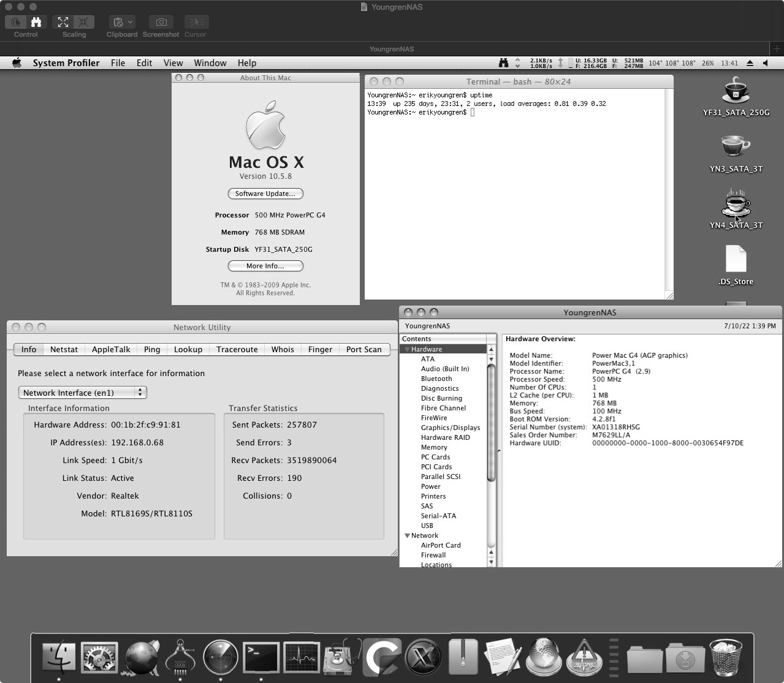This screenshot has width=784, height=683.
Task: Open the File menu
Action: pos(118,63)
